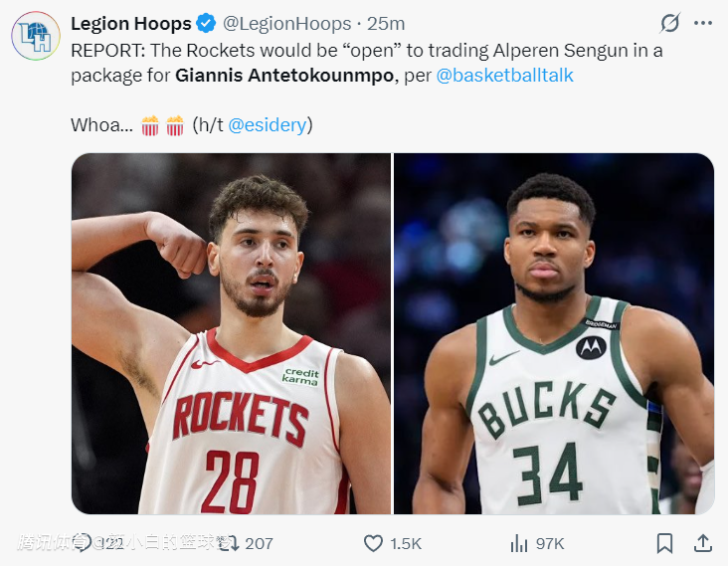728x566 pixels.
Task: Open the @basketballtalk mention
Action: (x=504, y=75)
